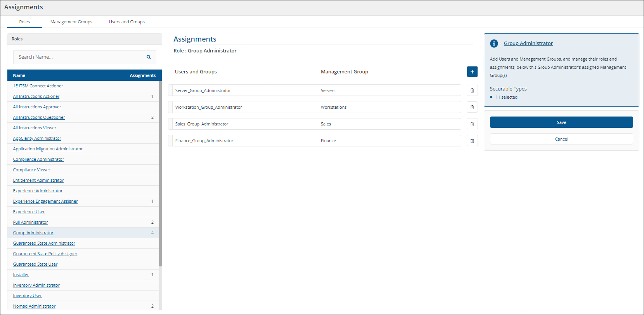Delete the Server_Group_Administrator assignment
This screenshot has width=644, height=315.
pyautogui.click(x=472, y=90)
